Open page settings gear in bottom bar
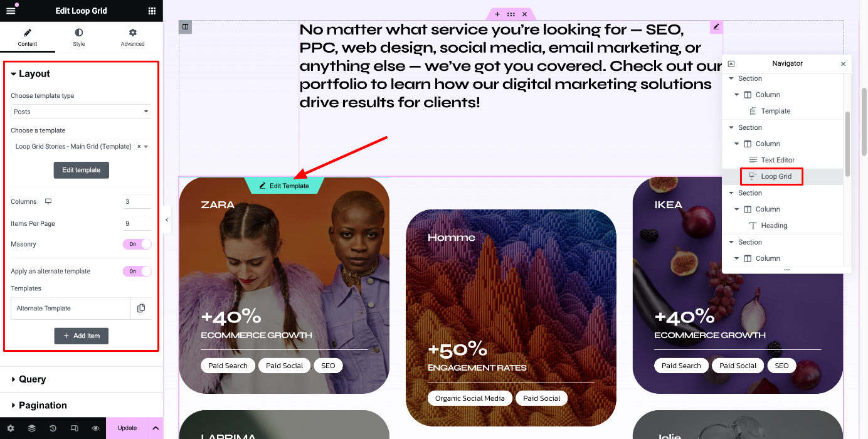 pos(11,428)
